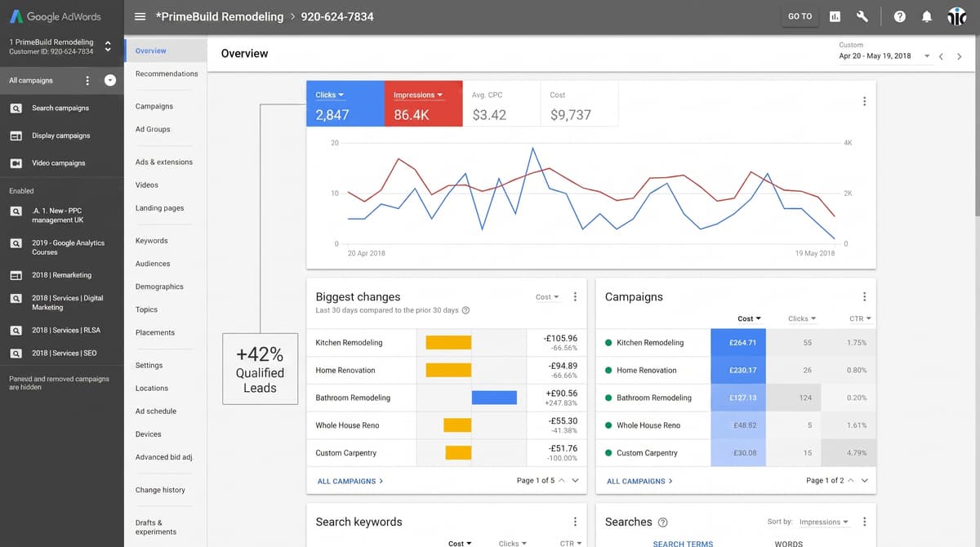Viewport: 980px width, 547px height.
Task: Click the Video campaigns camera icon
Action: click(x=16, y=163)
